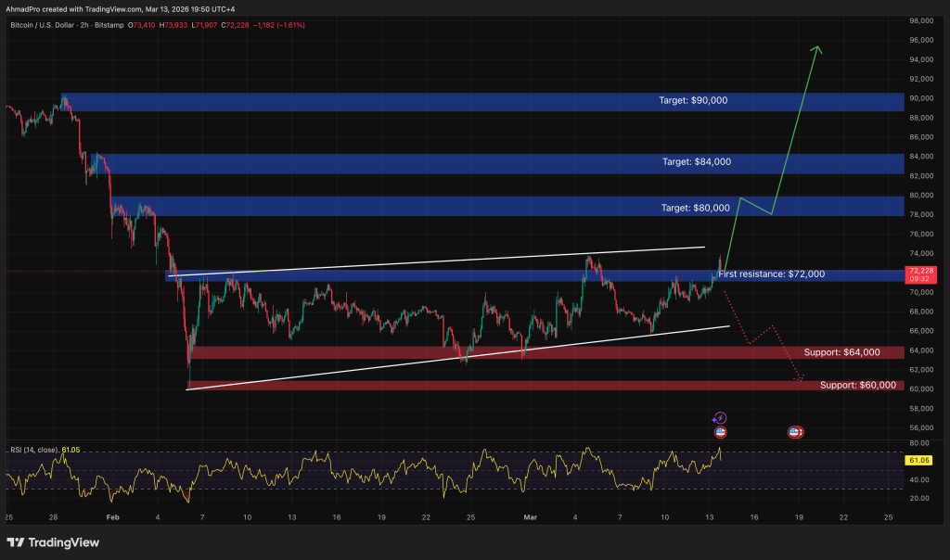The height and width of the screenshot is (560, 950).
Task: Click the First resistance: $72,000 label
Action: [x=771, y=274]
